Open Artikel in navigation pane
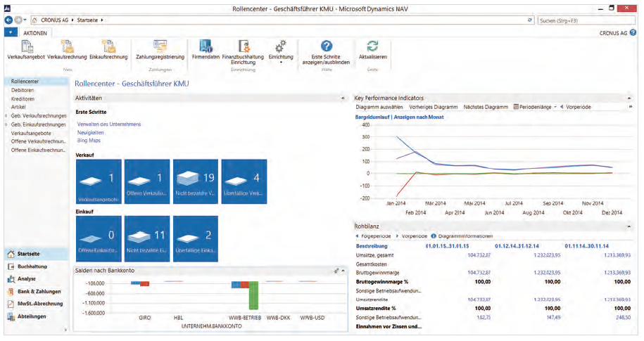 click(x=18, y=107)
